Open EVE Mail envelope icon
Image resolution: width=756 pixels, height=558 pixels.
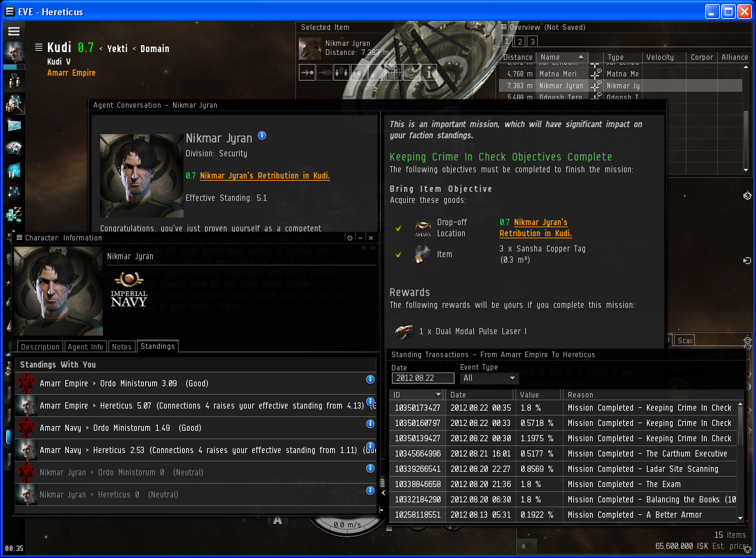pos(14,126)
